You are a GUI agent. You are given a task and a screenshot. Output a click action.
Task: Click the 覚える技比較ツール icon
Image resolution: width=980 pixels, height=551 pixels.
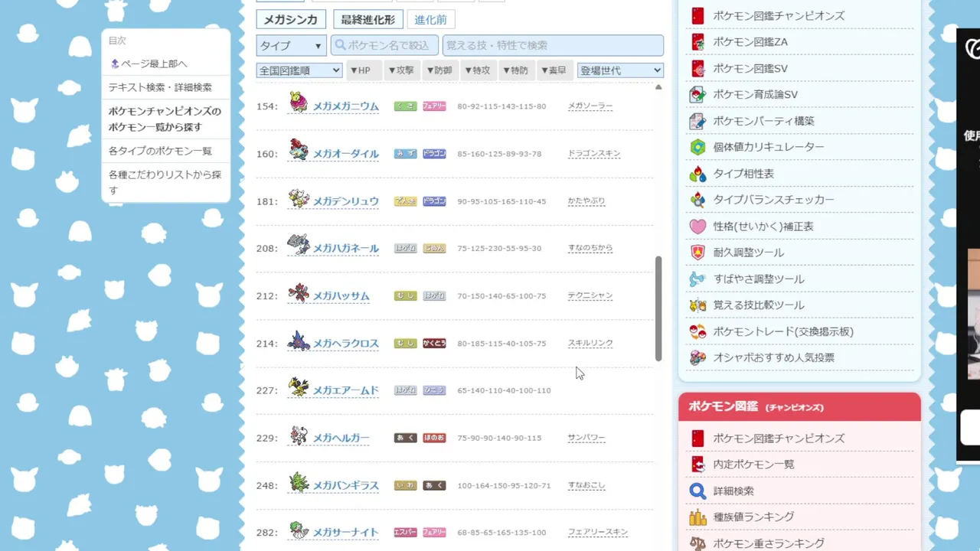[x=697, y=305]
